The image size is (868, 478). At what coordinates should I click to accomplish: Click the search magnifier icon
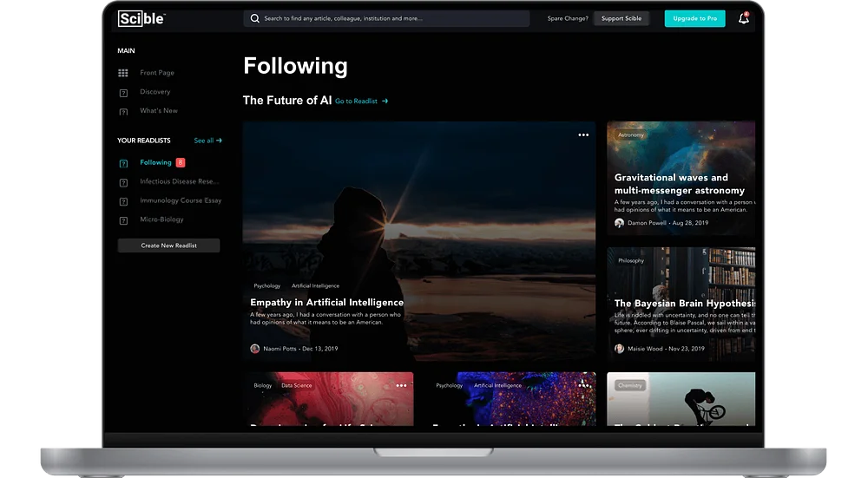pos(254,18)
